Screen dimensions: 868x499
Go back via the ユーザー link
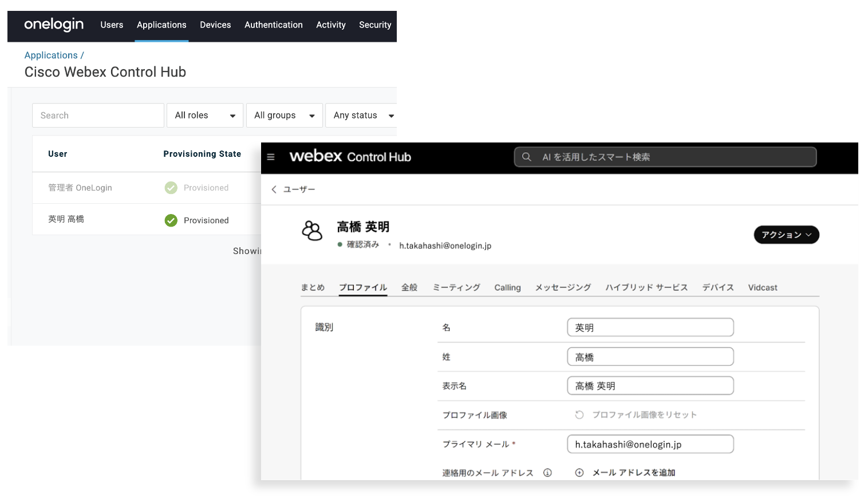coord(299,189)
